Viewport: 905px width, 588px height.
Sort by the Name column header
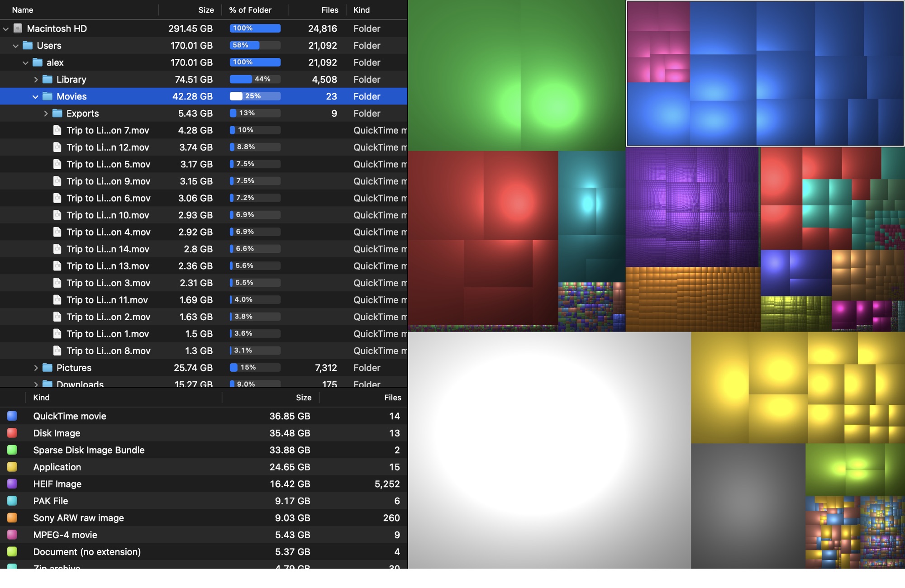coord(79,10)
